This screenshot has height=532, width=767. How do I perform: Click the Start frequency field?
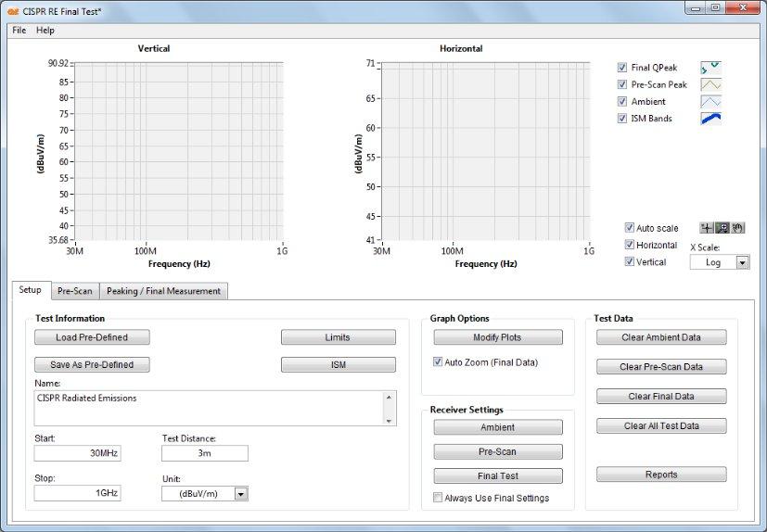[77, 453]
